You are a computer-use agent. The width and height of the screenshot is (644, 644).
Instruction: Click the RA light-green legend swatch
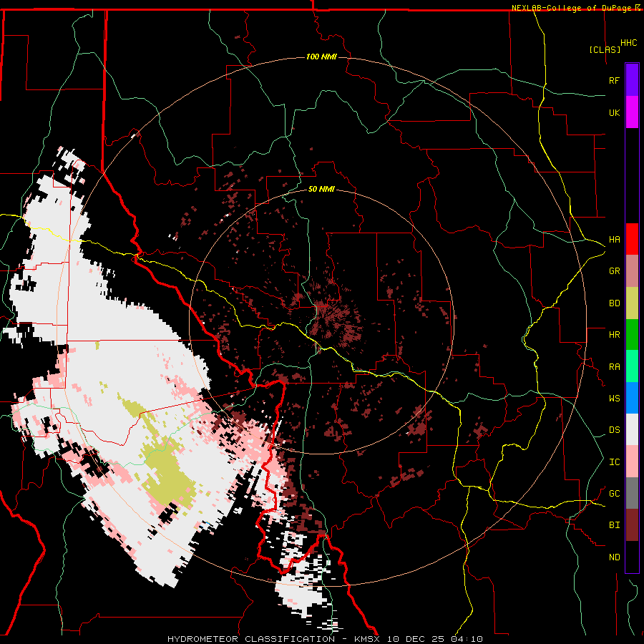pyautogui.click(x=632, y=366)
